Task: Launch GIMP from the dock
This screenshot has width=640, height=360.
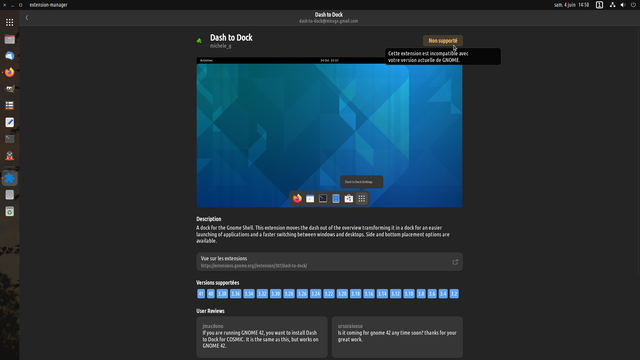Action: pos(9,89)
